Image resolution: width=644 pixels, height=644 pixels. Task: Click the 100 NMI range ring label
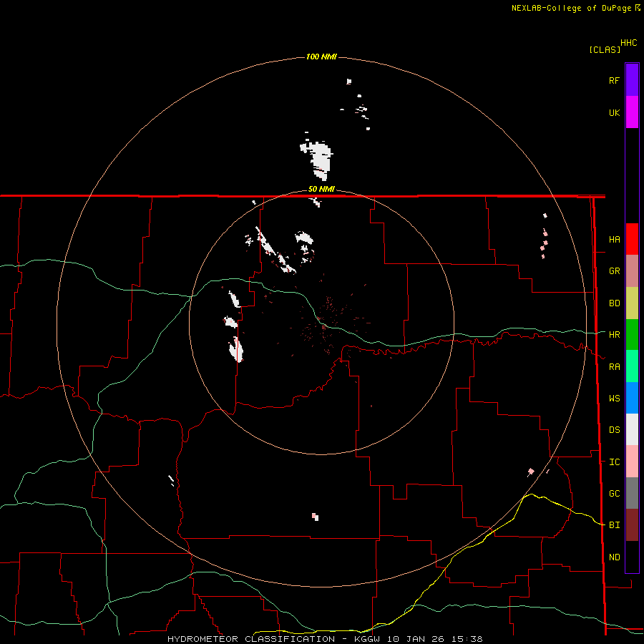coord(321,57)
